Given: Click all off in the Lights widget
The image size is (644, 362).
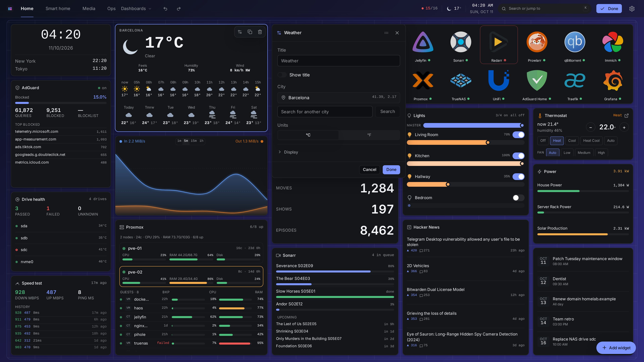Looking at the screenshot, I should pos(517,115).
